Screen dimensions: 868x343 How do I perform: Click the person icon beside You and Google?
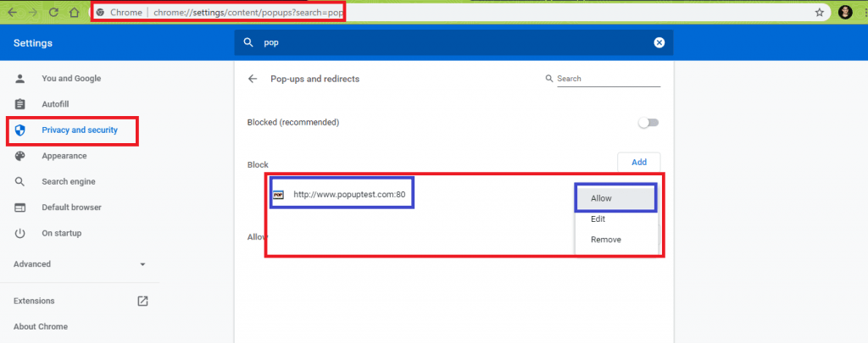(x=20, y=79)
